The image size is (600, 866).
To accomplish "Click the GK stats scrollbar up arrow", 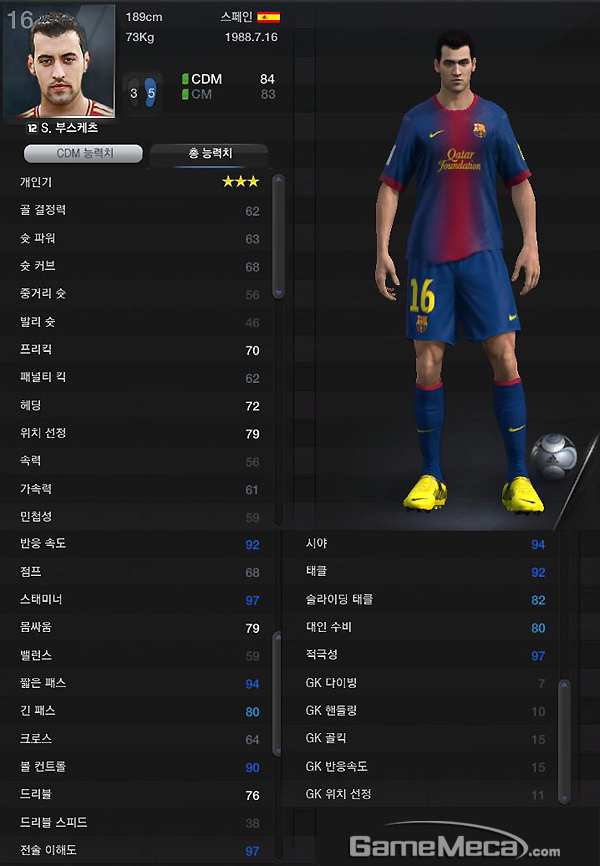I will (564, 685).
